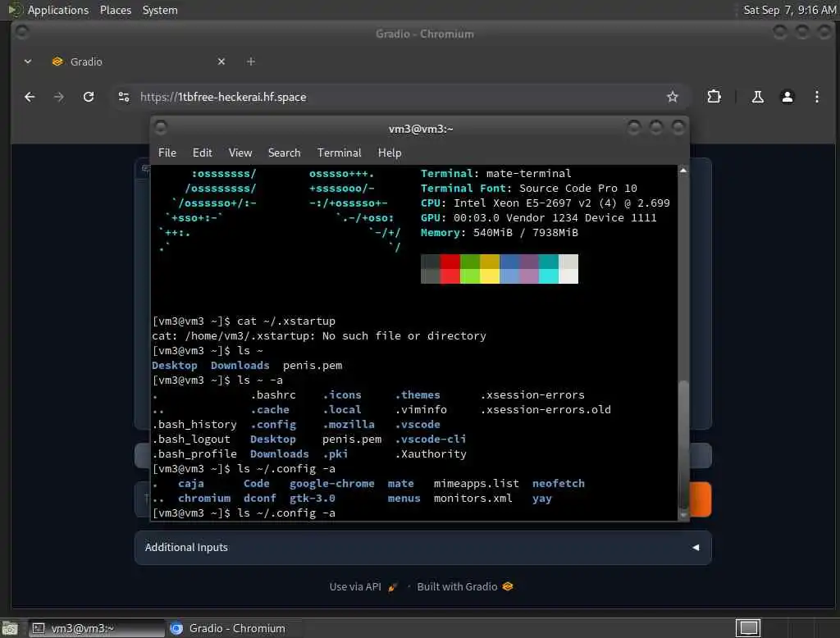Click the 'chromium' directory name
The image size is (840, 638).
pos(204,499)
